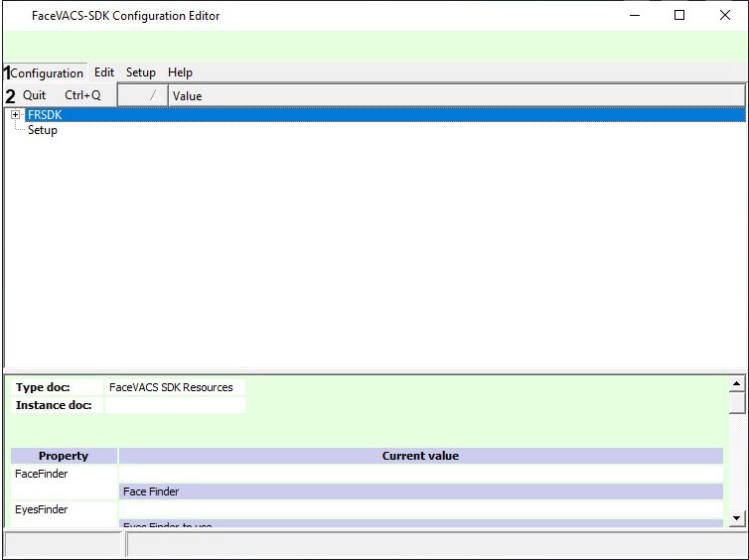The image size is (749, 560).
Task: Choose Quit from the Configuration menu
Action: coord(60,95)
